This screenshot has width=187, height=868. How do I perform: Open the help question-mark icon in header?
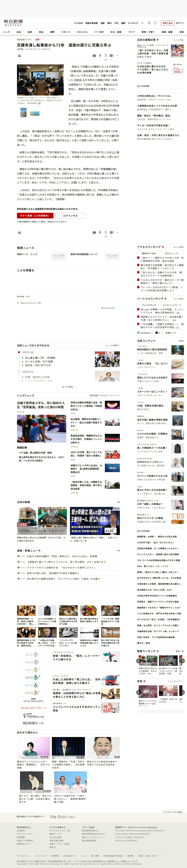coord(155,23)
